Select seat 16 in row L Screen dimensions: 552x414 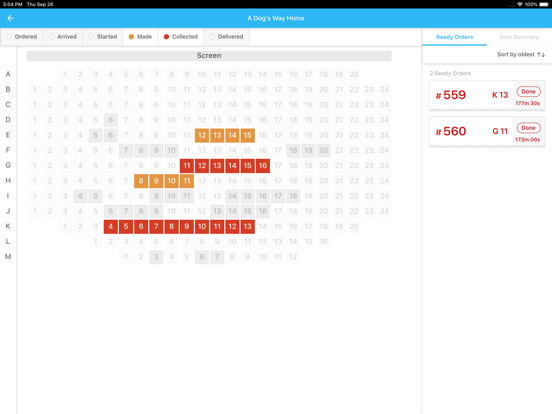pyautogui.click(x=324, y=242)
